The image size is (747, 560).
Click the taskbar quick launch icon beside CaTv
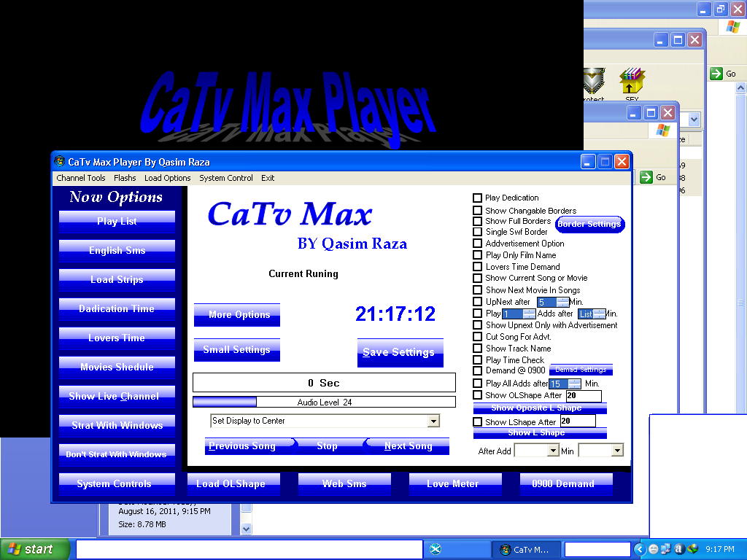[436, 549]
